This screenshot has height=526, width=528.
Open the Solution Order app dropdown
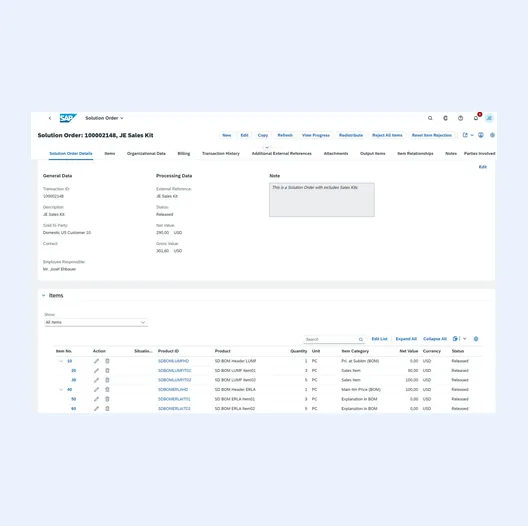coord(104,118)
